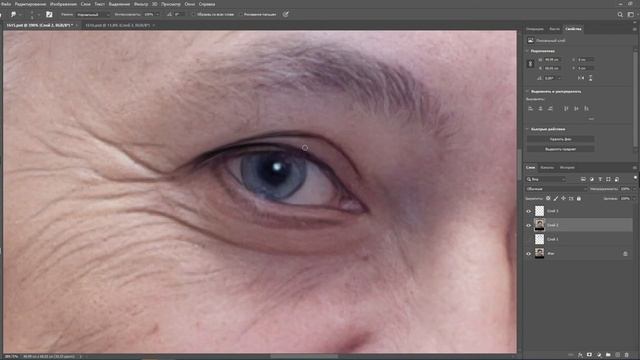Screen dimensions: 640x360
Task: Show the hidden Слой 1 layer
Action: (x=529, y=239)
